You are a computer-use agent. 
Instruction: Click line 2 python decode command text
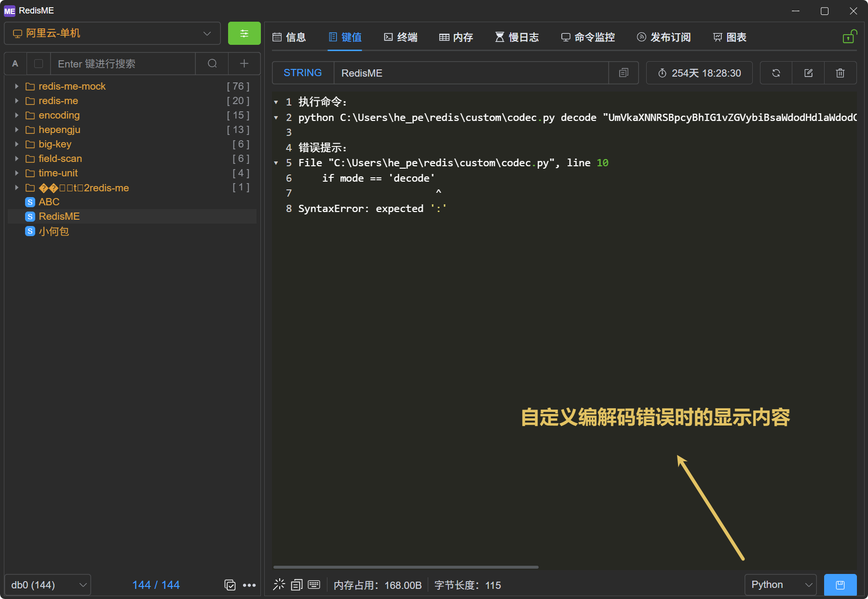[577, 118]
